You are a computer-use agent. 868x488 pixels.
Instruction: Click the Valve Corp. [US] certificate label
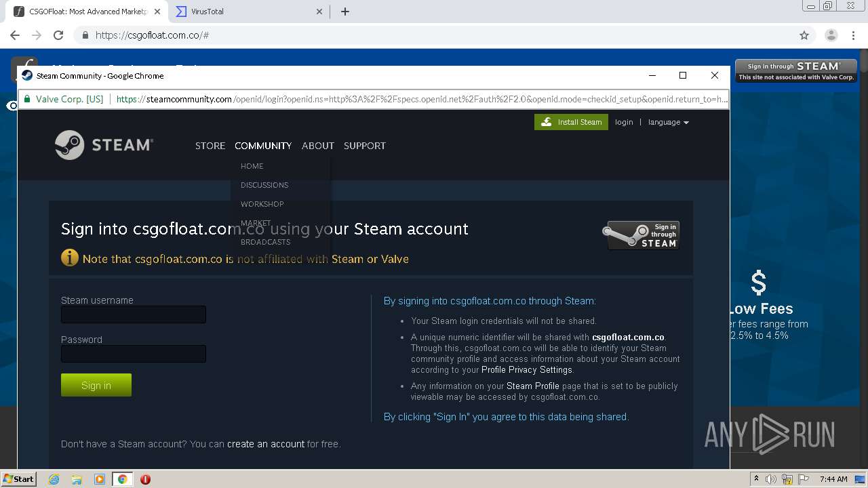point(64,99)
